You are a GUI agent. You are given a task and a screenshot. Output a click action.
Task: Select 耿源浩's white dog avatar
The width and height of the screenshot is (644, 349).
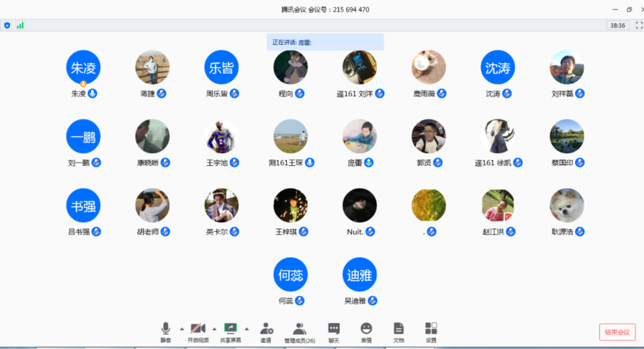[x=567, y=205]
